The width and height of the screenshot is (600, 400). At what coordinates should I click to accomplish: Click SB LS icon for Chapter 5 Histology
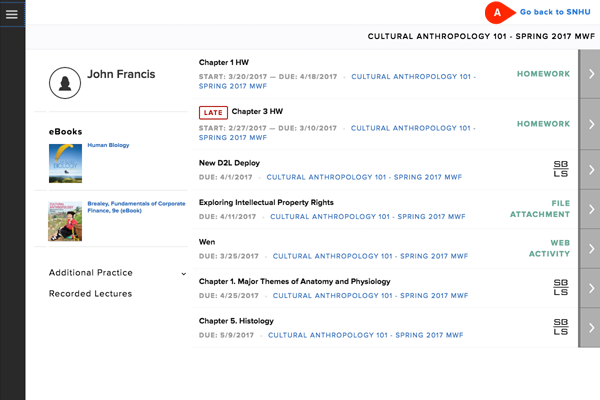pyautogui.click(x=562, y=327)
